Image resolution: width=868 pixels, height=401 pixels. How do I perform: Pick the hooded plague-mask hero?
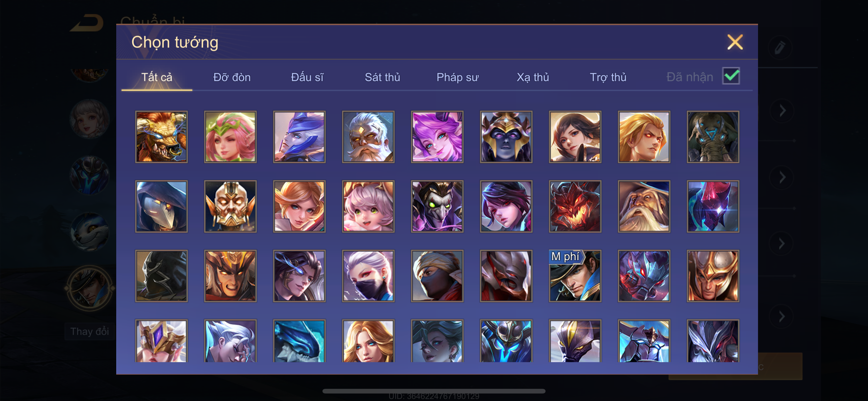162,206
